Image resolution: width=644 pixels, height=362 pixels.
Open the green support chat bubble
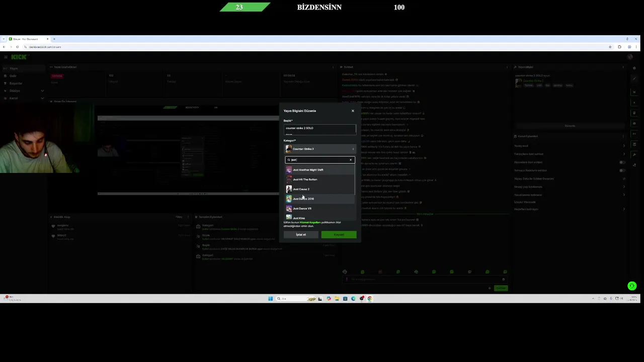click(x=632, y=286)
